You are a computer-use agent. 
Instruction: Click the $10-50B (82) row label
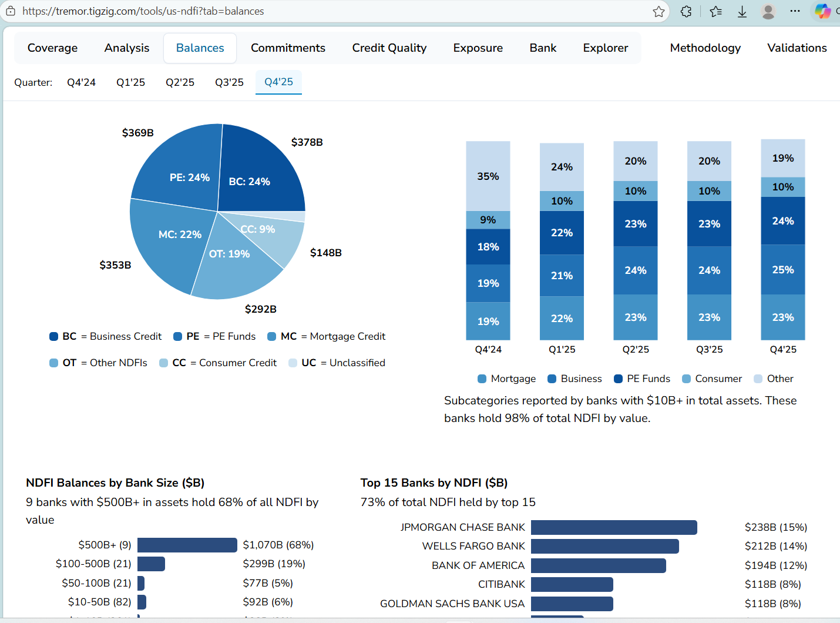coord(99,602)
